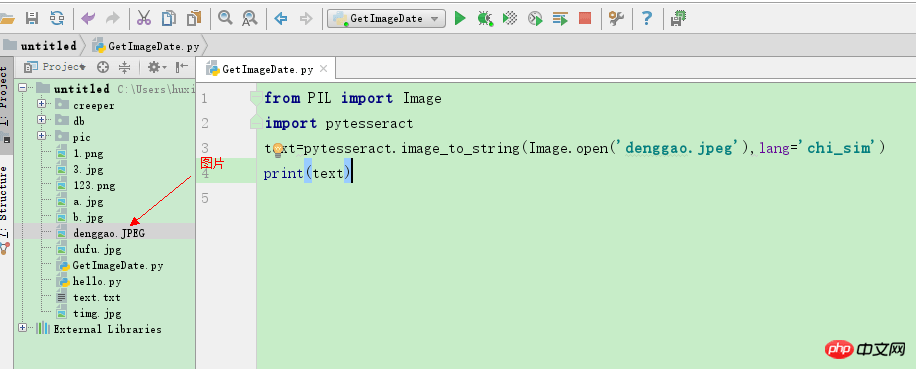
Task: Click the GetImageDate.py breadcrumb in navigation bar
Action: 146,46
